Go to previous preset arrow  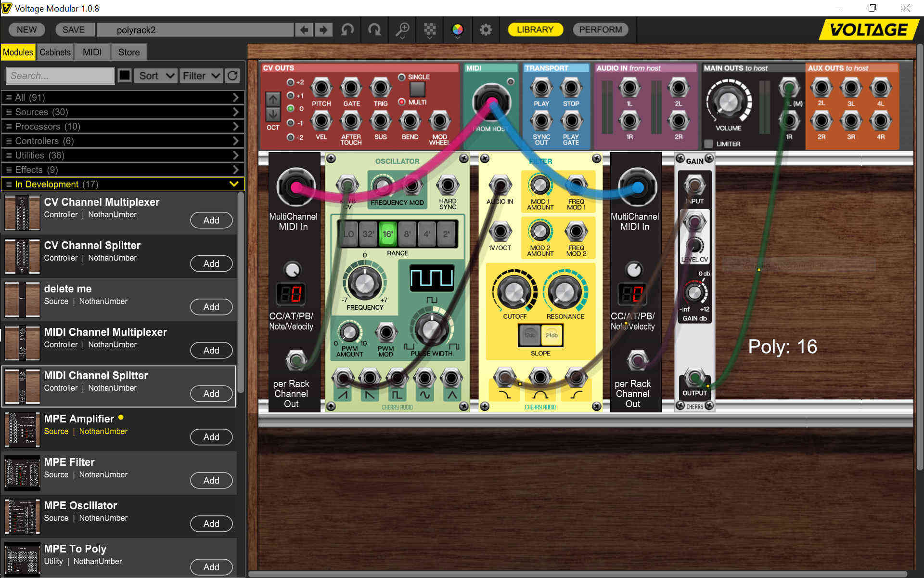tap(304, 30)
